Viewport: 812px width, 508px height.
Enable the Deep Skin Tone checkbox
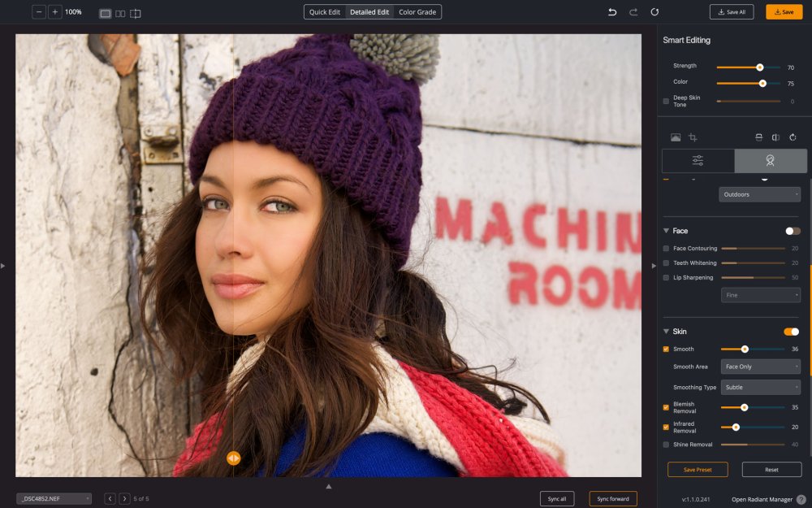point(666,102)
